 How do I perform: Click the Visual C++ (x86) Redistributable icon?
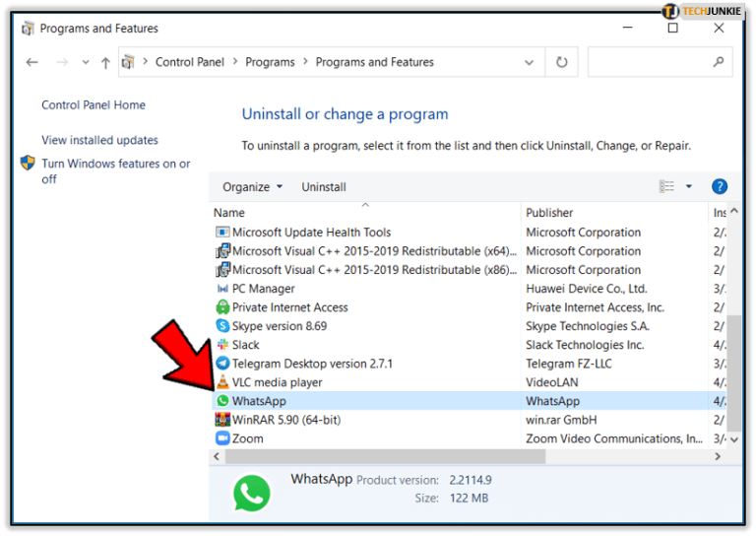[x=222, y=270]
